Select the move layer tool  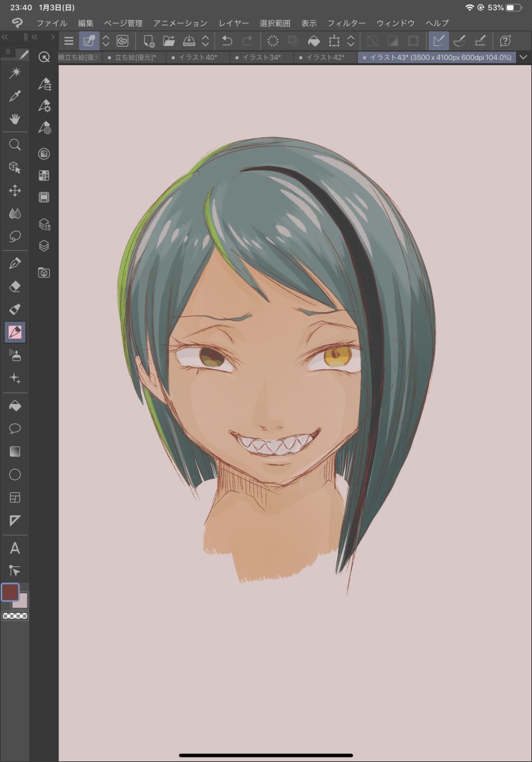15,190
